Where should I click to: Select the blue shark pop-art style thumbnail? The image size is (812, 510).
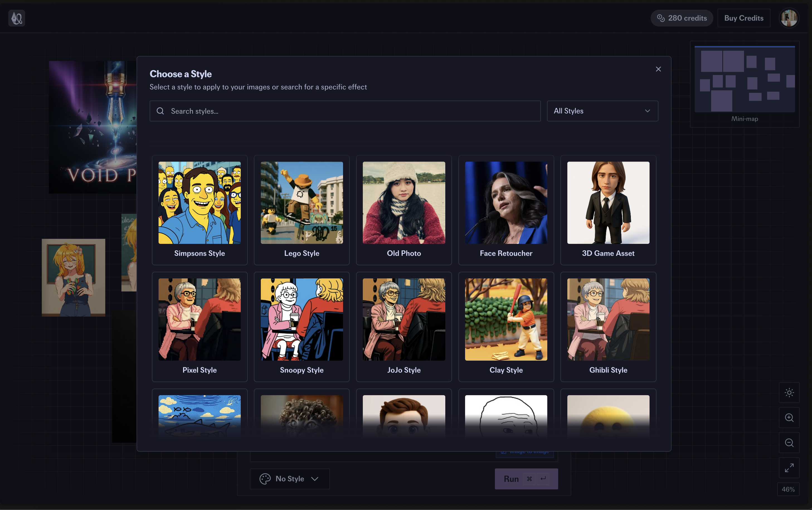(199, 417)
